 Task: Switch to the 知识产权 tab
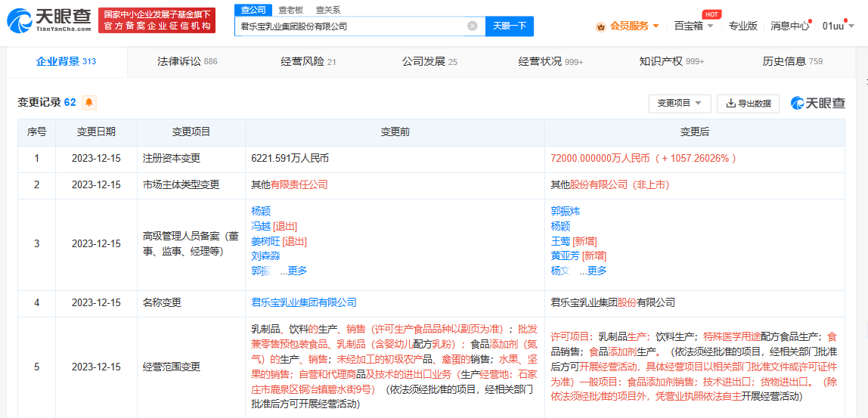click(x=671, y=61)
